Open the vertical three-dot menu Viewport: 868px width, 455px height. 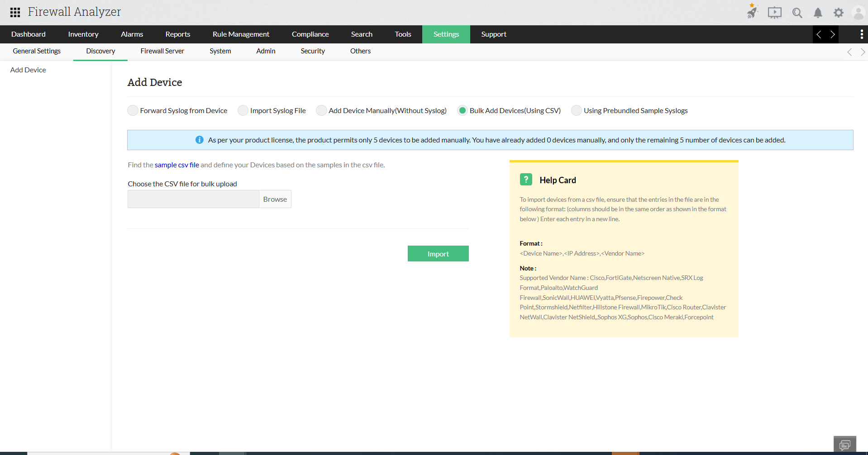tap(861, 34)
